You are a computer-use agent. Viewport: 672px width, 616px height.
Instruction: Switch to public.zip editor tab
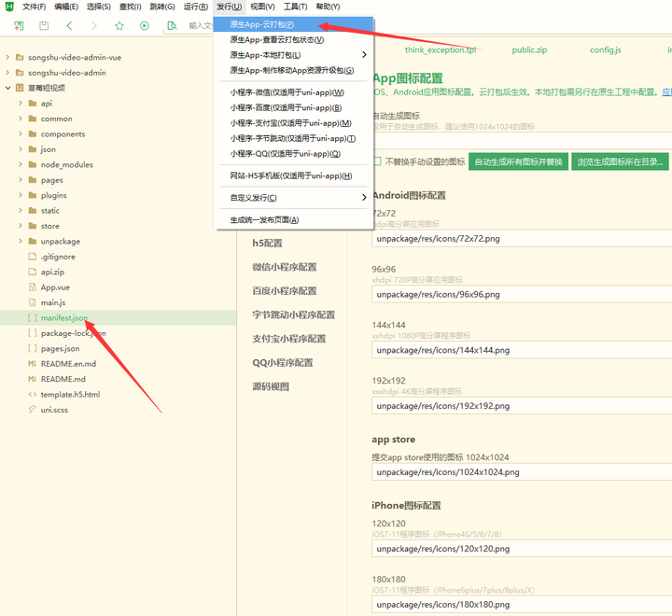[529, 50]
